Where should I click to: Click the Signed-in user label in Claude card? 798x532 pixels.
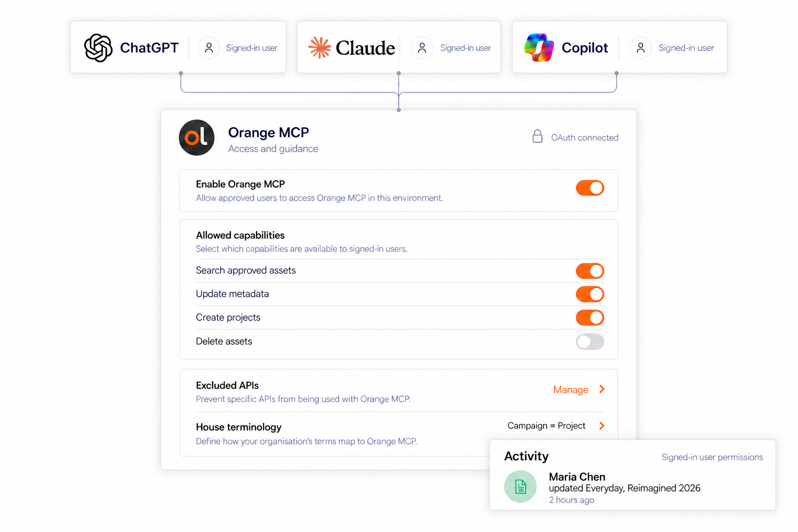pos(465,48)
